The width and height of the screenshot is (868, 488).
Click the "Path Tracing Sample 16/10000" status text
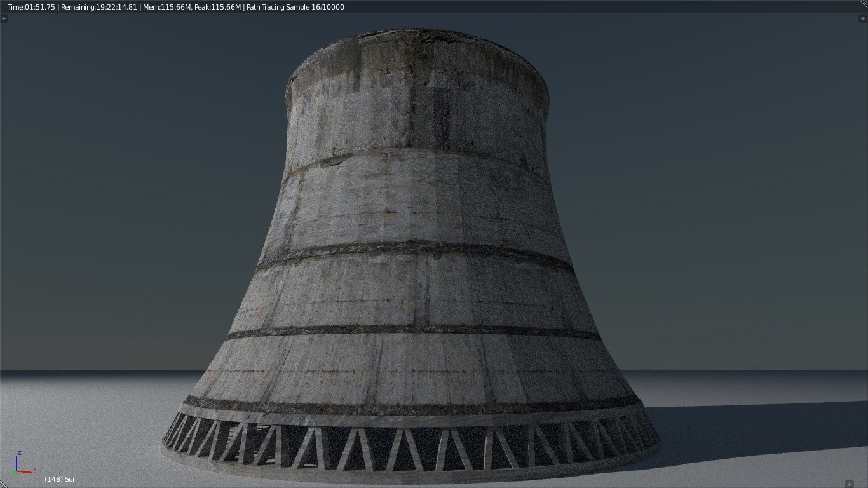(x=296, y=7)
